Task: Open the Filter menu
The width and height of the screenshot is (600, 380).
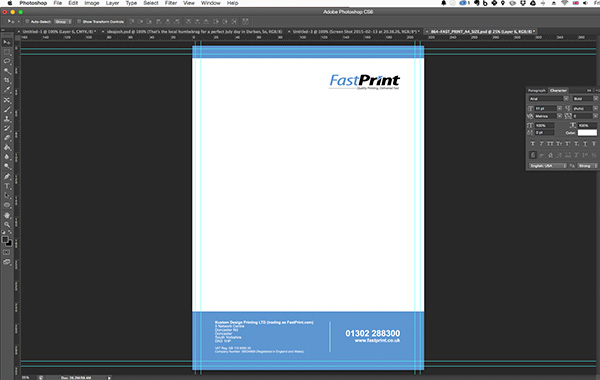Action: click(x=171, y=3)
